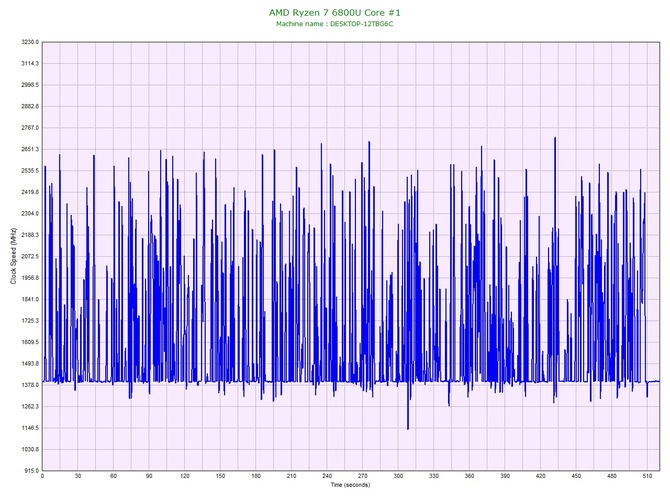Screen dimensions: 670x502
Task: Click the y-axis value 2651.3
Action: click(30, 150)
